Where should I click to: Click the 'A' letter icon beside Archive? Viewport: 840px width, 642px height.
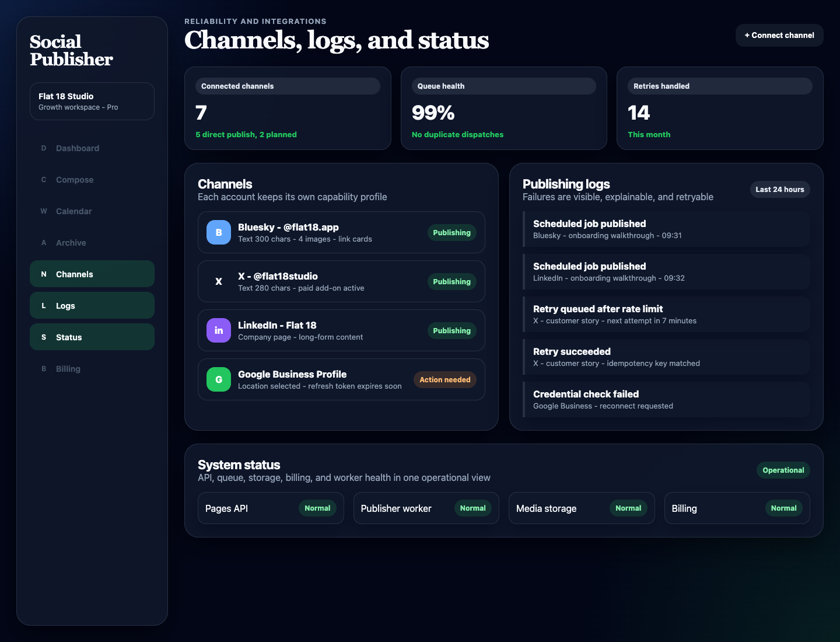coord(44,243)
